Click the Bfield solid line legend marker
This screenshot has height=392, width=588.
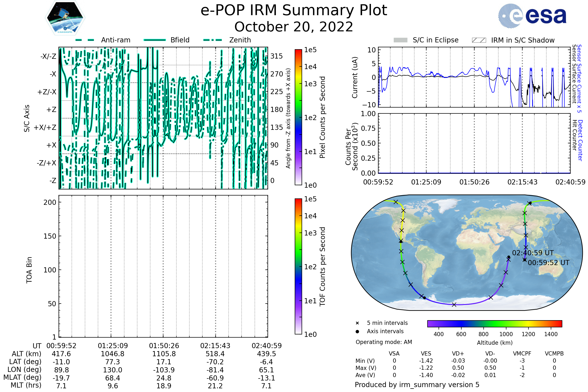pyautogui.click(x=155, y=40)
